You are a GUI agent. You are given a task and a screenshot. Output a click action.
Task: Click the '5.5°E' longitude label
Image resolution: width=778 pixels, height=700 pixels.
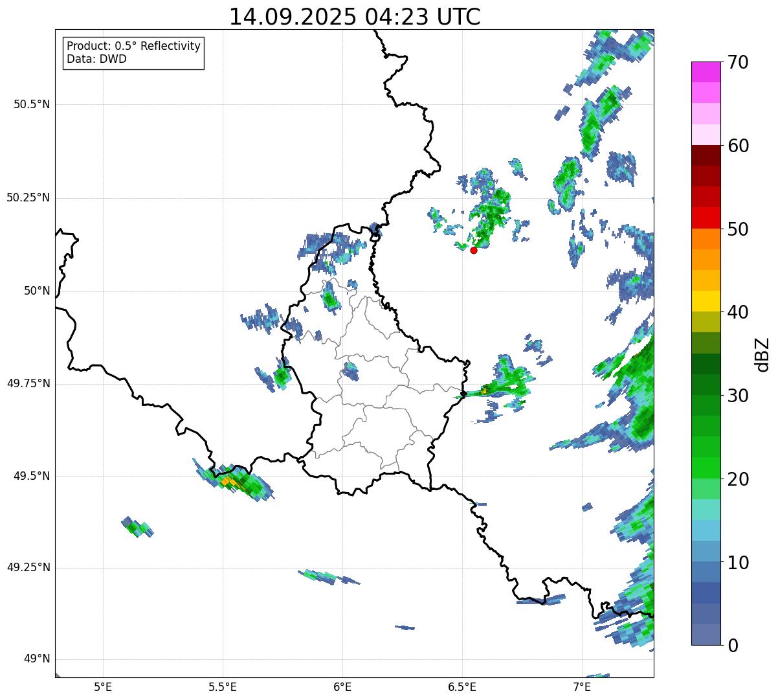223,686
